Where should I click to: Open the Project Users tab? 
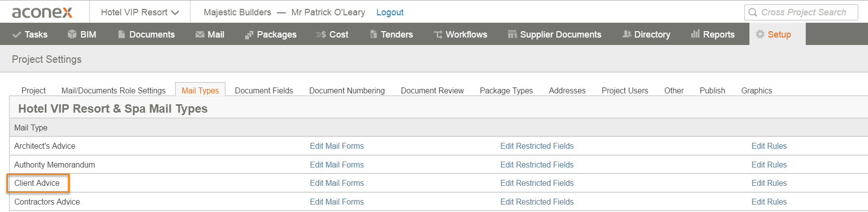[624, 90]
